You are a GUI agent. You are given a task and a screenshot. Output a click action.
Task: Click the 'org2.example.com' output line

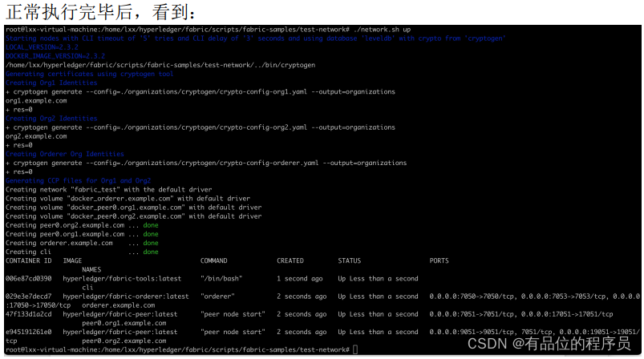pos(36,136)
